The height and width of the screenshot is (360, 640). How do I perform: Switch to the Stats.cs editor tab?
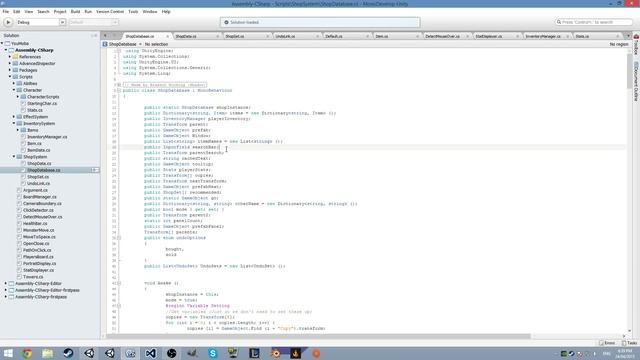point(582,36)
